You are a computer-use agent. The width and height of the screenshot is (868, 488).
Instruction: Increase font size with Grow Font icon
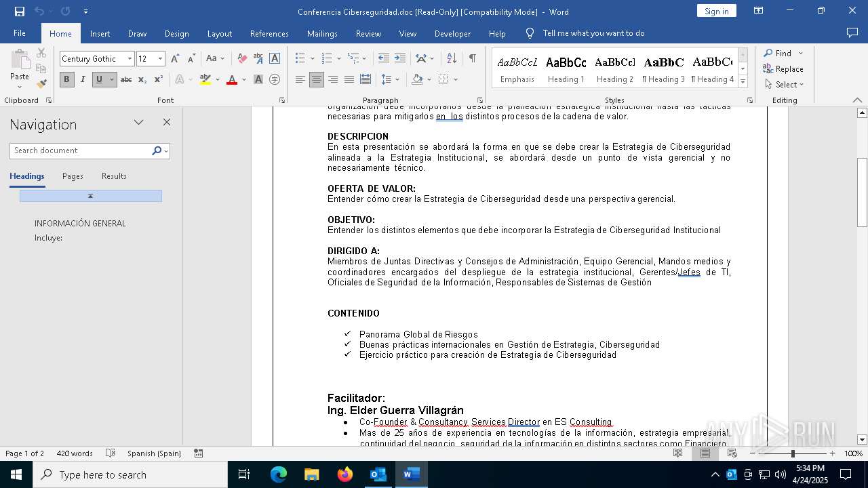click(176, 59)
